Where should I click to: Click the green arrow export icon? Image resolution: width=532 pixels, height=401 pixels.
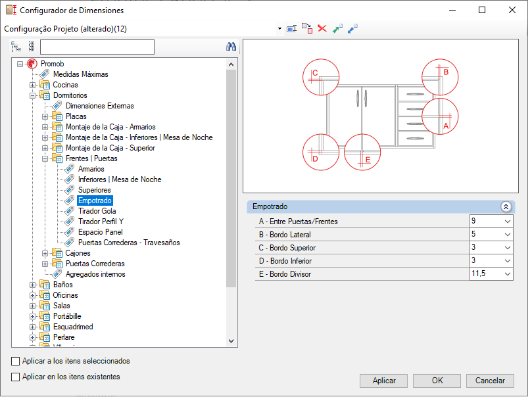pyautogui.click(x=337, y=28)
